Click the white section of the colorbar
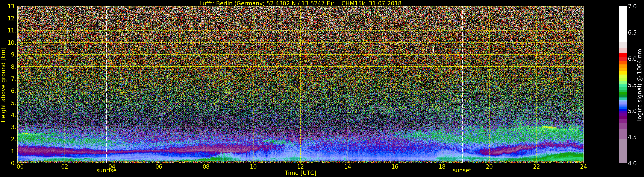644x177 pixels. pos(623,24)
